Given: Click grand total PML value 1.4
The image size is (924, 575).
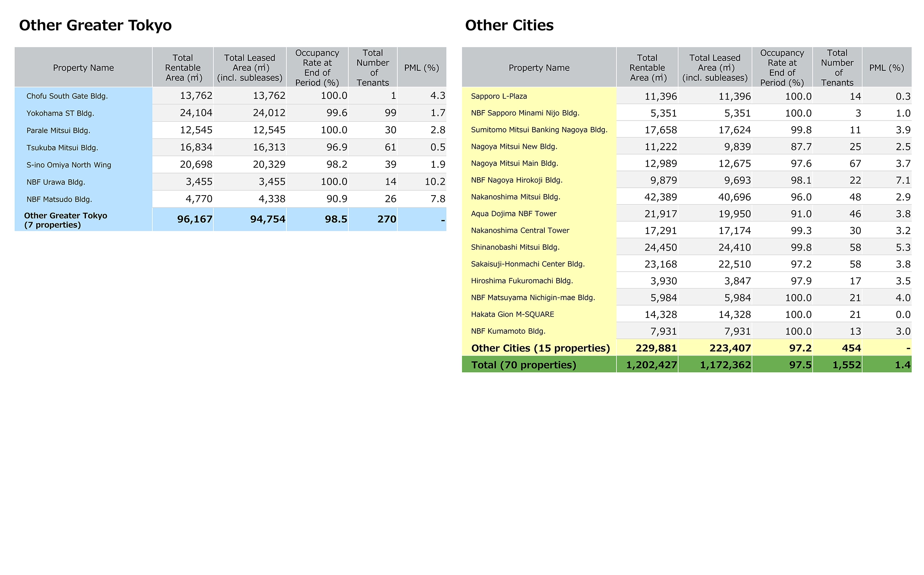Looking at the screenshot, I should point(903,365).
